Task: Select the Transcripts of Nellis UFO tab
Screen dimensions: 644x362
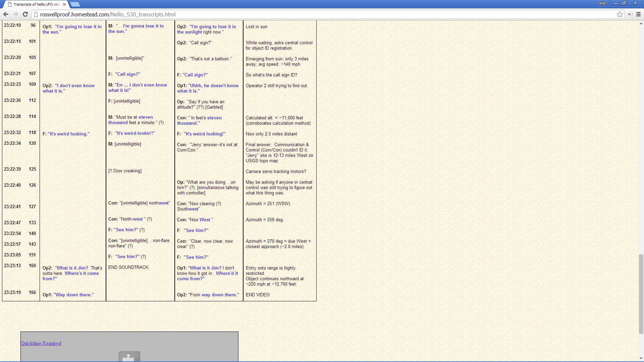Action: (x=36, y=4)
